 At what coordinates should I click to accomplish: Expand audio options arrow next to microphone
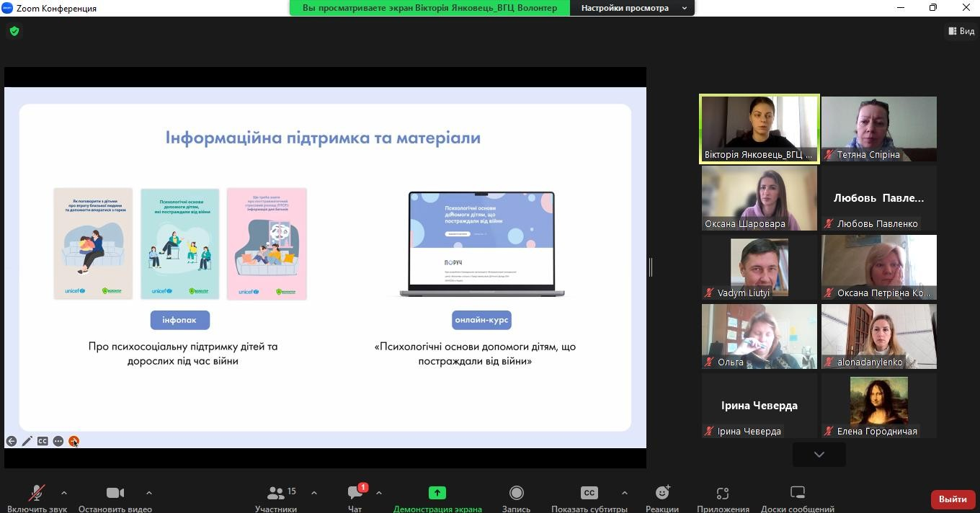point(64,493)
